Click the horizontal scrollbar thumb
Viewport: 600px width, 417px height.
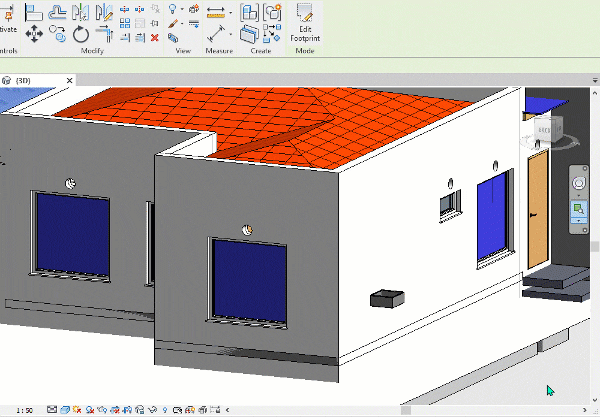406,410
